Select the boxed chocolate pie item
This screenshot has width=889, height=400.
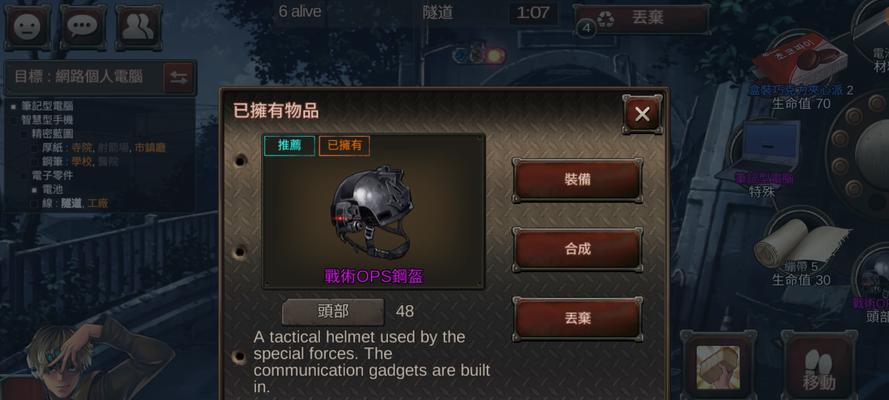(x=800, y=65)
